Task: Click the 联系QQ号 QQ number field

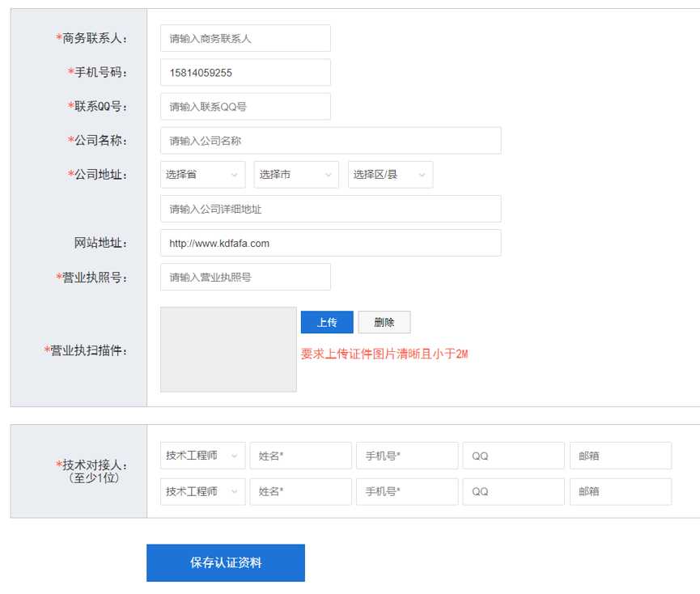Action: [x=245, y=106]
